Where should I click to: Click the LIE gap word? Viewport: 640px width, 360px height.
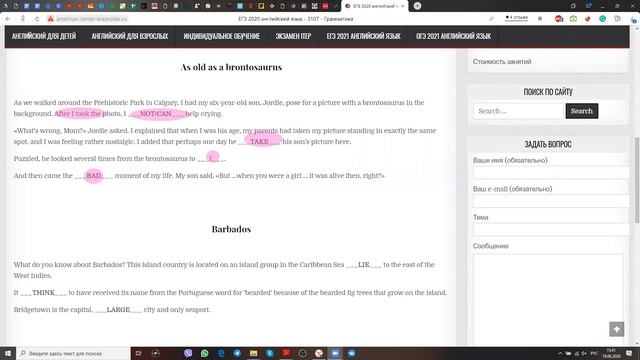[x=364, y=264]
